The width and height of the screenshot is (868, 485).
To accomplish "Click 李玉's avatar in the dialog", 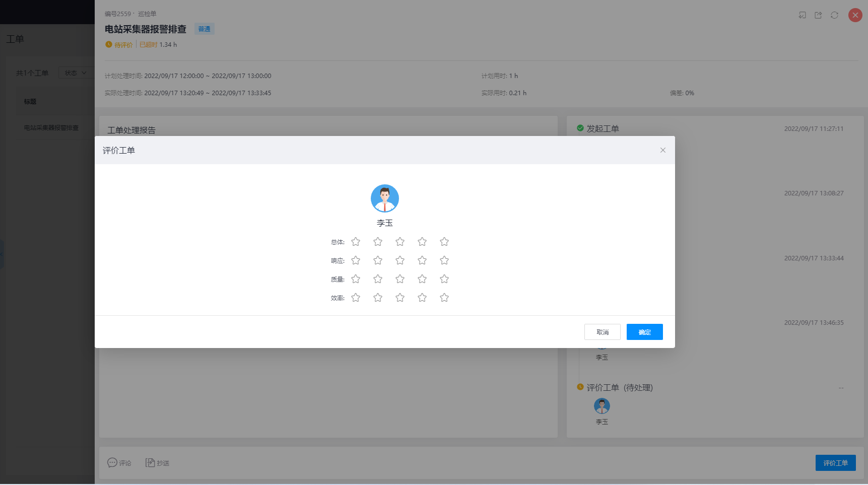I will 384,198.
